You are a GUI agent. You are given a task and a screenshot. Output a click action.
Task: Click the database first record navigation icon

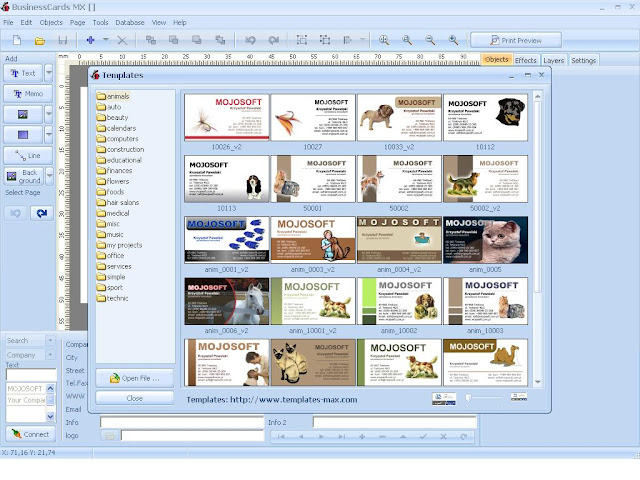coord(281,437)
